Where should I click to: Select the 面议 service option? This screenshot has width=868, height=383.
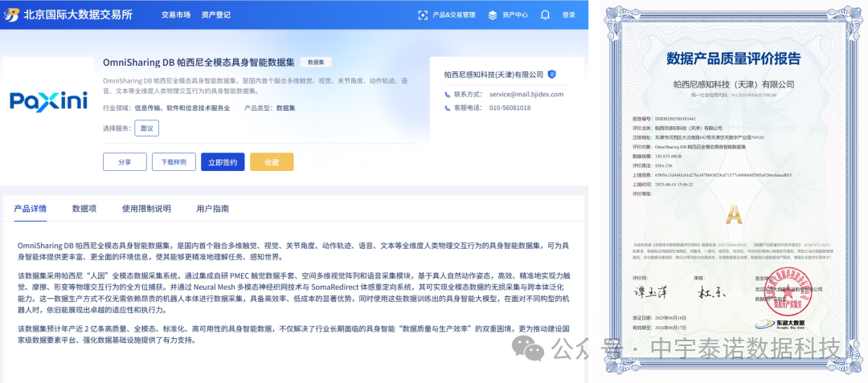147,128
